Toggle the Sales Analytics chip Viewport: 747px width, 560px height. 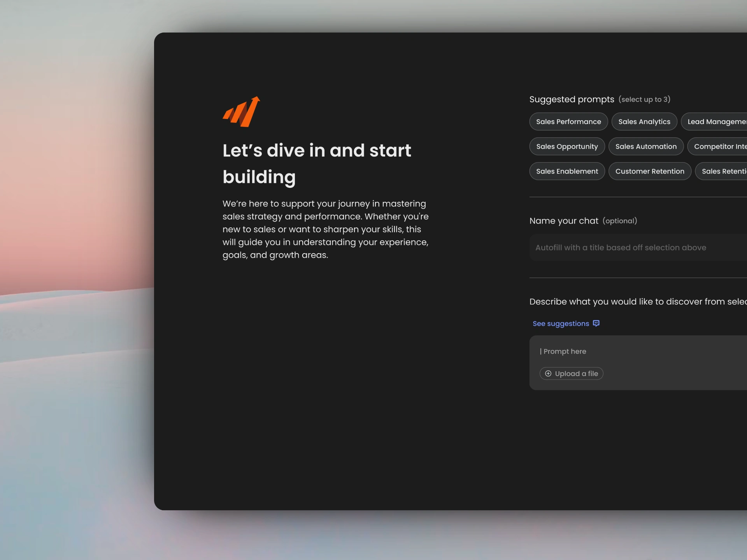(x=644, y=122)
